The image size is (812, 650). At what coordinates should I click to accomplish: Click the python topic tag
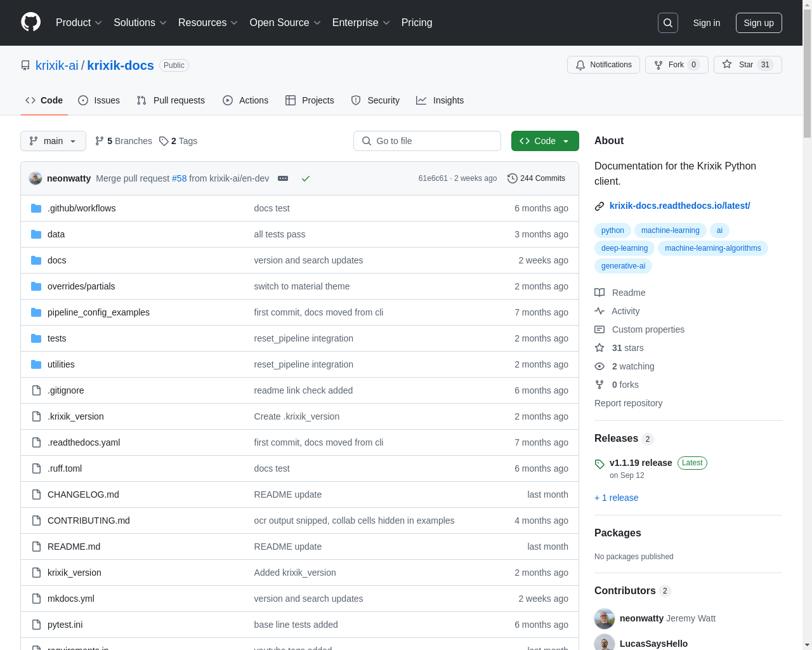(613, 230)
